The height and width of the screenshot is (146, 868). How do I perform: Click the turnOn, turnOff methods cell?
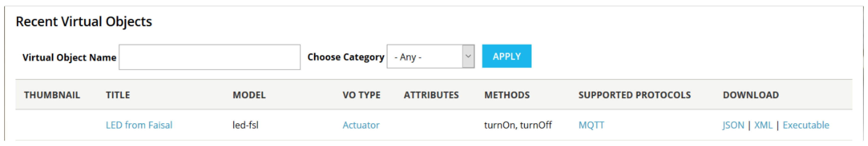click(x=517, y=125)
